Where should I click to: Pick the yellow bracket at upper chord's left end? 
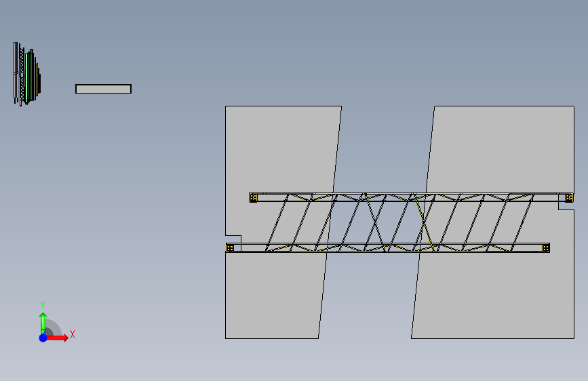(x=254, y=197)
